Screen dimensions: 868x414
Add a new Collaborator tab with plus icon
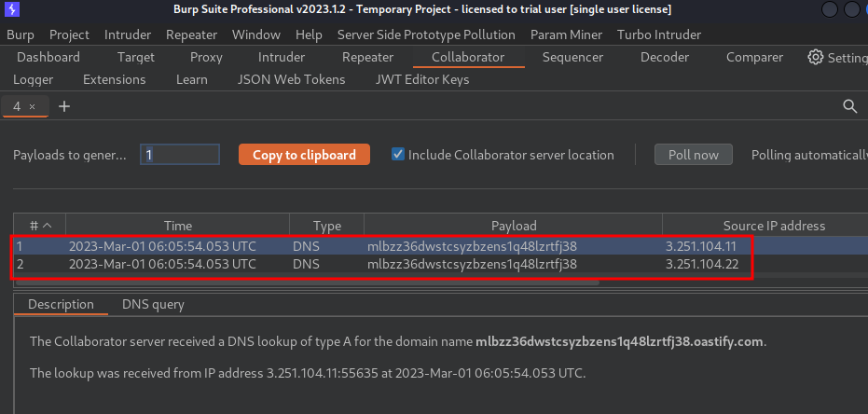(64, 105)
